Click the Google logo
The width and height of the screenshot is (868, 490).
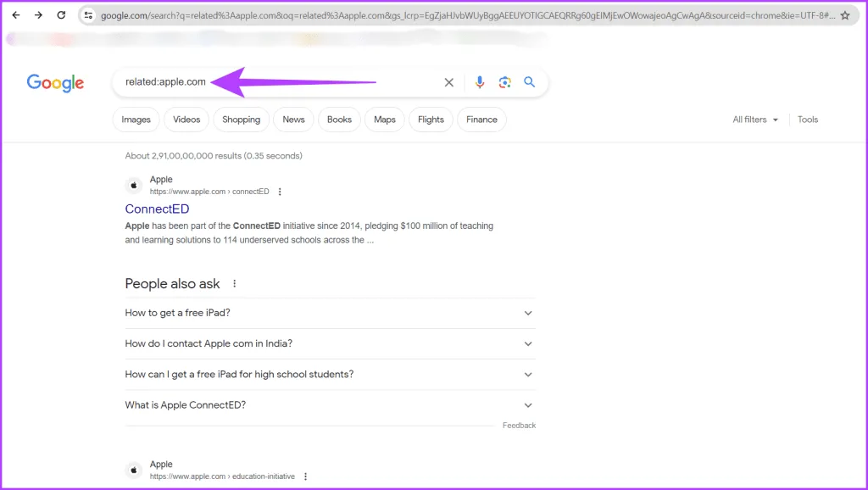[55, 82]
